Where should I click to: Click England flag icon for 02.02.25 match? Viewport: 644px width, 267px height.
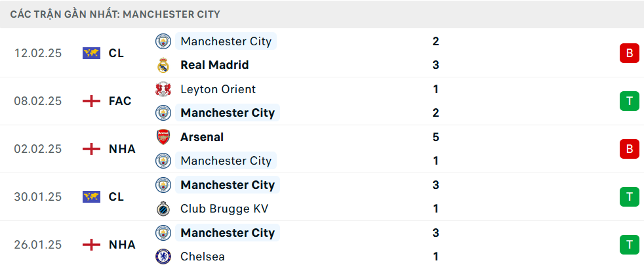pos(91,149)
